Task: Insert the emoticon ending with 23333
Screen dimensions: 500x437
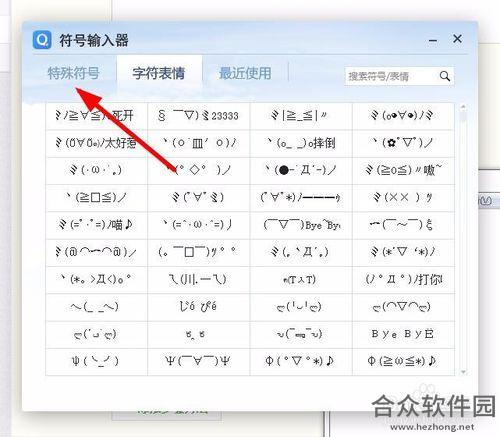Action: click(x=199, y=116)
